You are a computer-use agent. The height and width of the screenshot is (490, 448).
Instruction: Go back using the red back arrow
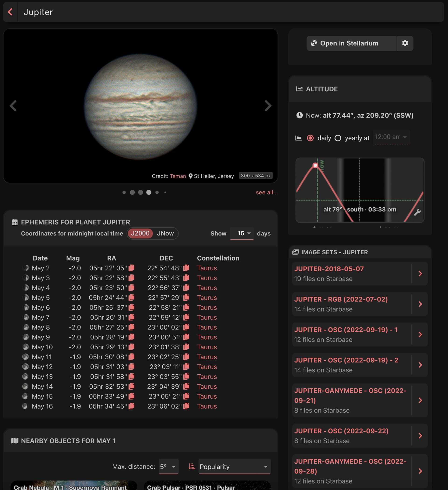[10, 12]
